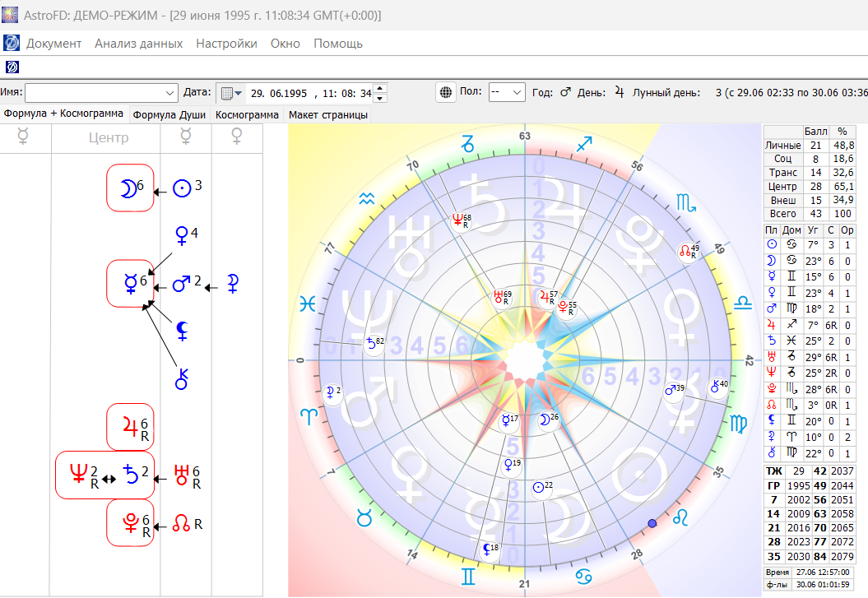
Task: Click the globe location icon
Action: 446,92
